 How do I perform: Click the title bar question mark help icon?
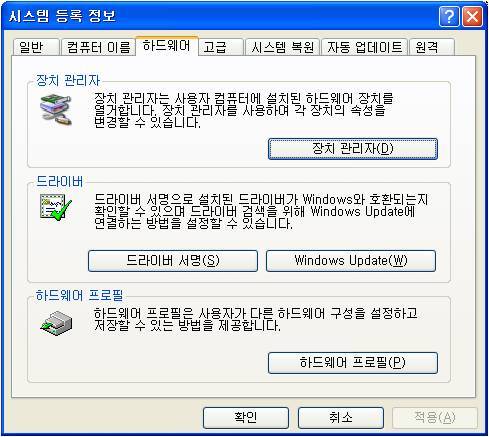pyautogui.click(x=449, y=16)
